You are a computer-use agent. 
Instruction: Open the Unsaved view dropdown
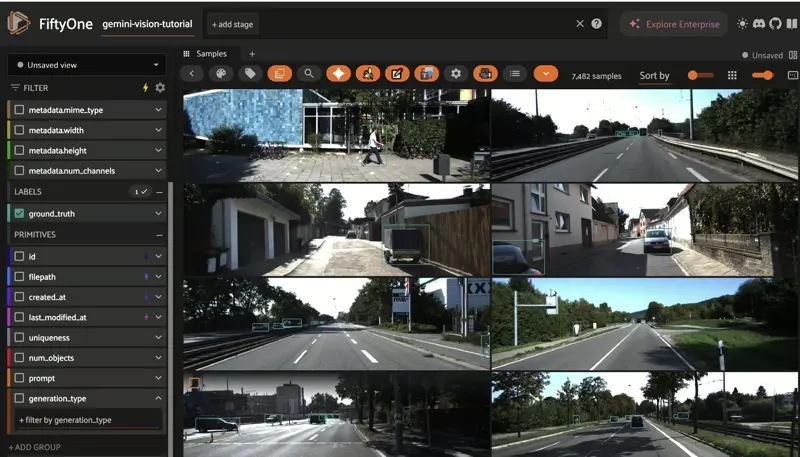pyautogui.click(x=85, y=64)
